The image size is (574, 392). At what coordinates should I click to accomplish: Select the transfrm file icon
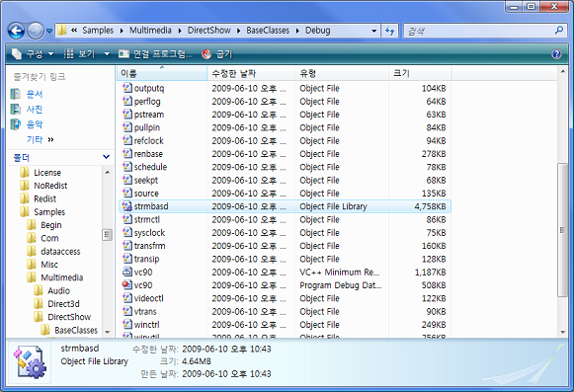coord(127,246)
